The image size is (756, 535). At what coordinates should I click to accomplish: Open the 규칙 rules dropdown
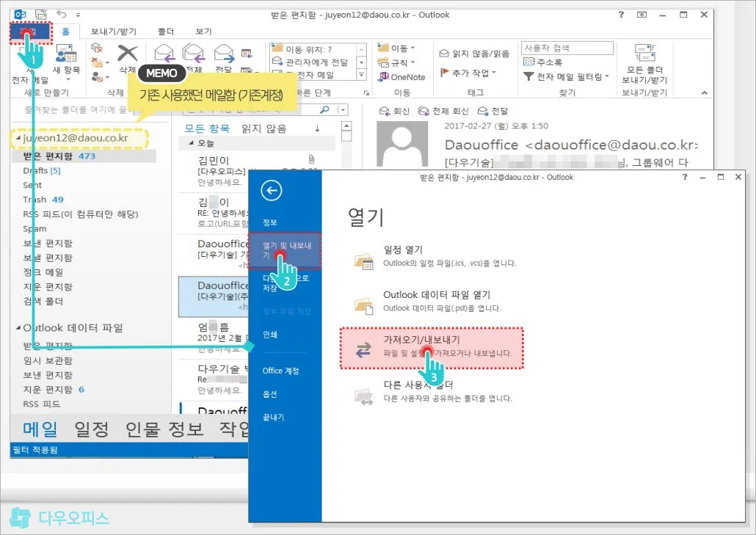pos(396,62)
